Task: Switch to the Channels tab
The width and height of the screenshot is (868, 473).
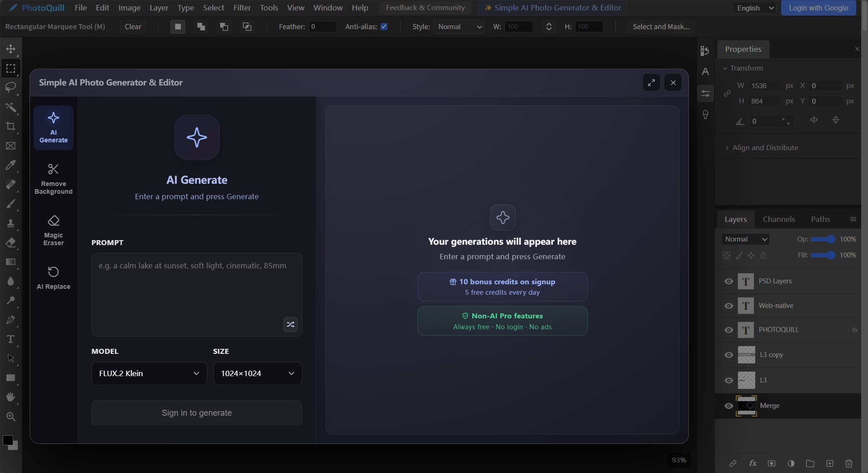Action: (x=779, y=219)
